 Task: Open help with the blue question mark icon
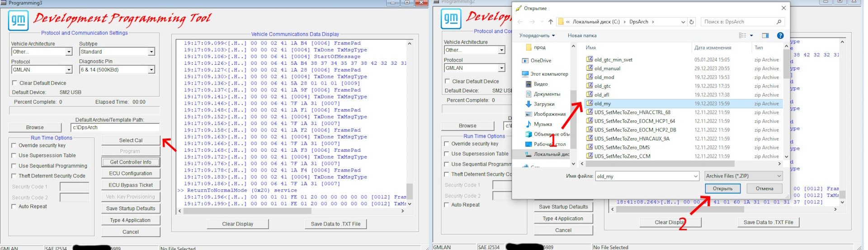780,35
